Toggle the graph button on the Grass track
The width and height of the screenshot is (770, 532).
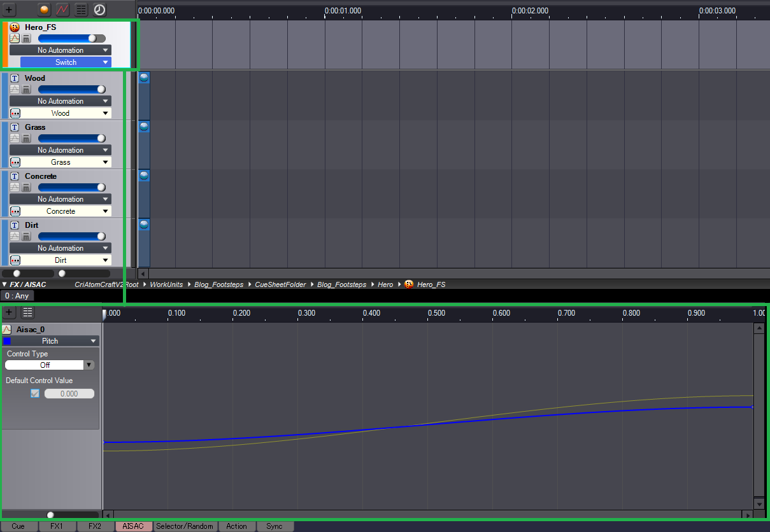click(x=15, y=139)
